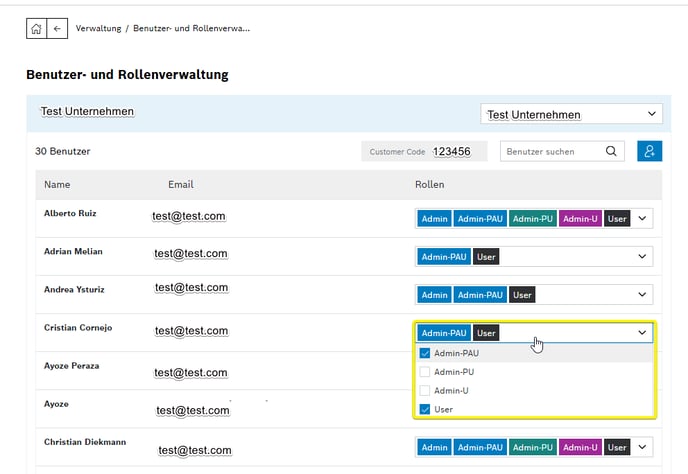Click Alberto Ruiz's green Admin-PU tag
688x474 pixels.
533,219
